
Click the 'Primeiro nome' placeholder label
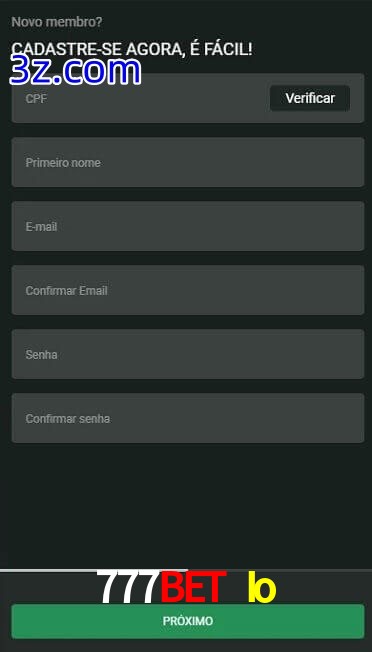(x=63, y=163)
